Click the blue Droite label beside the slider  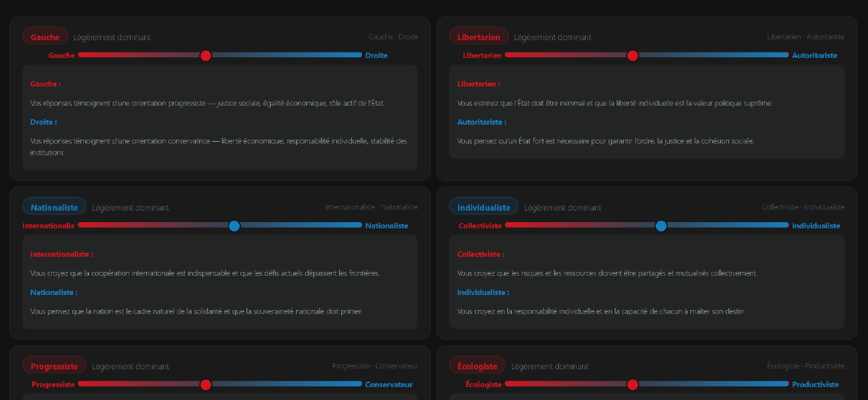coord(376,55)
